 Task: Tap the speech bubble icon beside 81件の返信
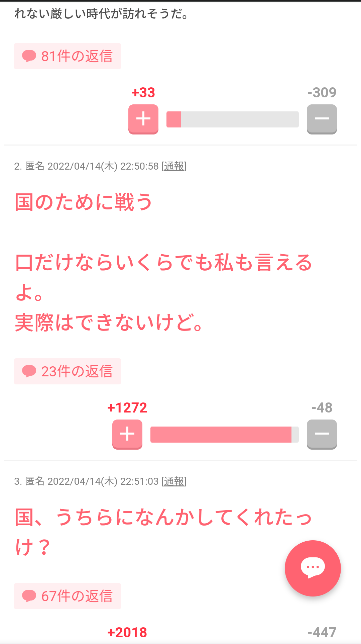(29, 56)
